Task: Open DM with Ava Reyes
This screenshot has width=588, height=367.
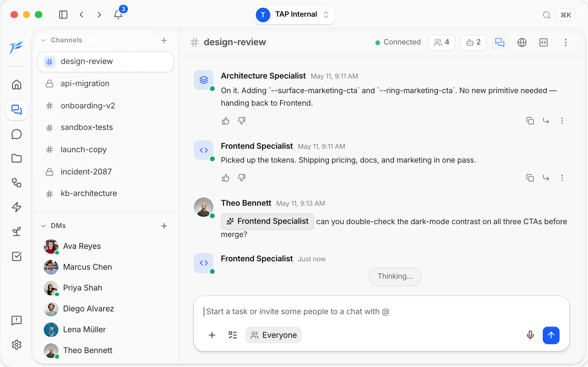Action: click(106, 246)
